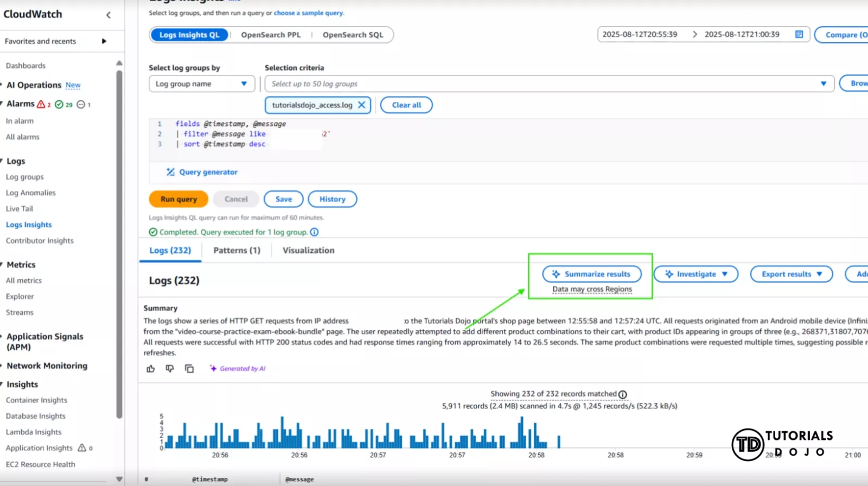868x486 pixels.
Task: Open Live Tail page
Action: 19,209
